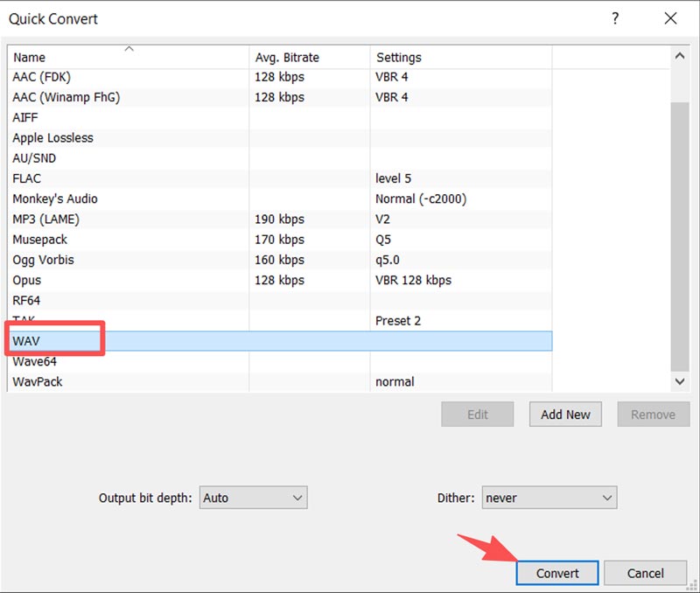
Task: Close the Quick Convert window
Action: 670,18
